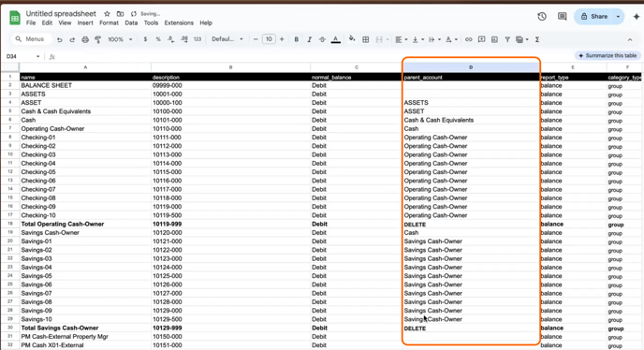This screenshot has height=350, width=644.
Task: Click cell 'Cash & Cash Equivalents' in column D
Action: click(x=470, y=120)
